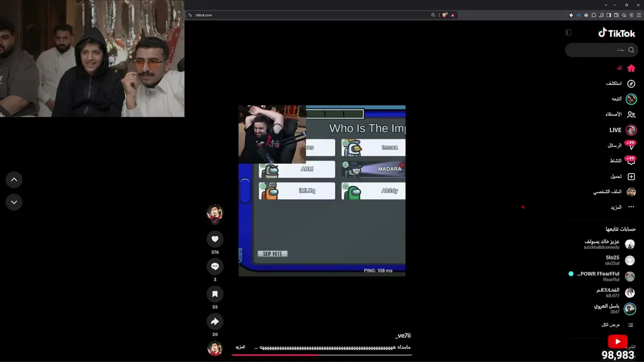Open the Following (أتابعه) tab
The height and width of the screenshot is (362, 644).
[x=624, y=99]
